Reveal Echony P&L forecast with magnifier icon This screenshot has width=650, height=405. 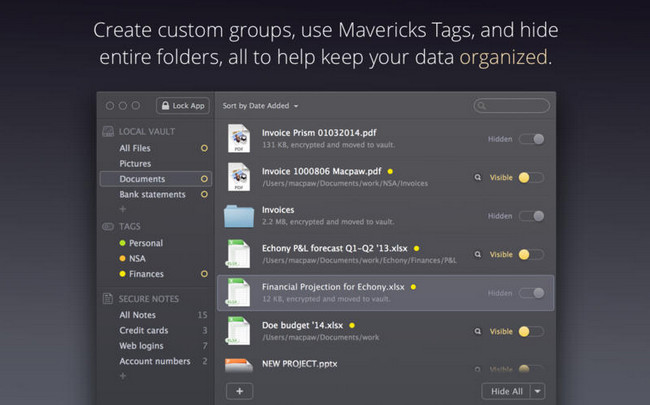478,254
